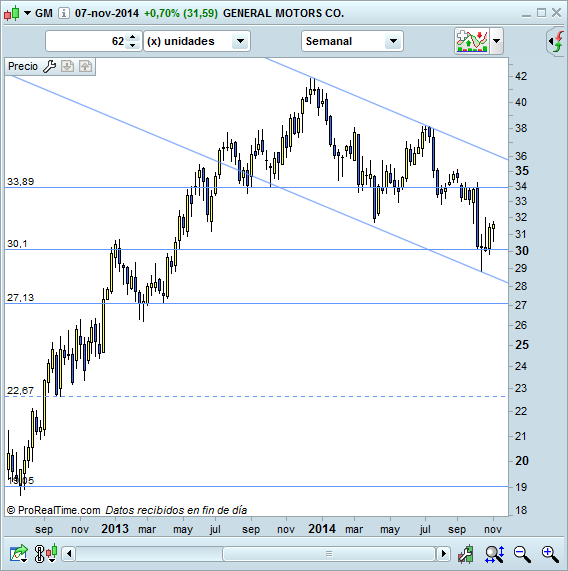
Task: Click the Precio panel label
Action: (23, 66)
